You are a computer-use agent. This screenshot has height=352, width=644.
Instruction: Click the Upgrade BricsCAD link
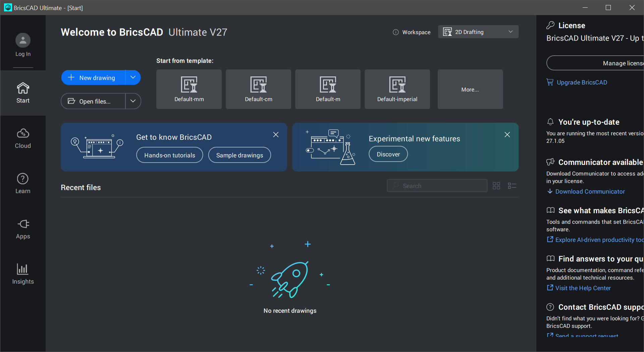pyautogui.click(x=582, y=82)
